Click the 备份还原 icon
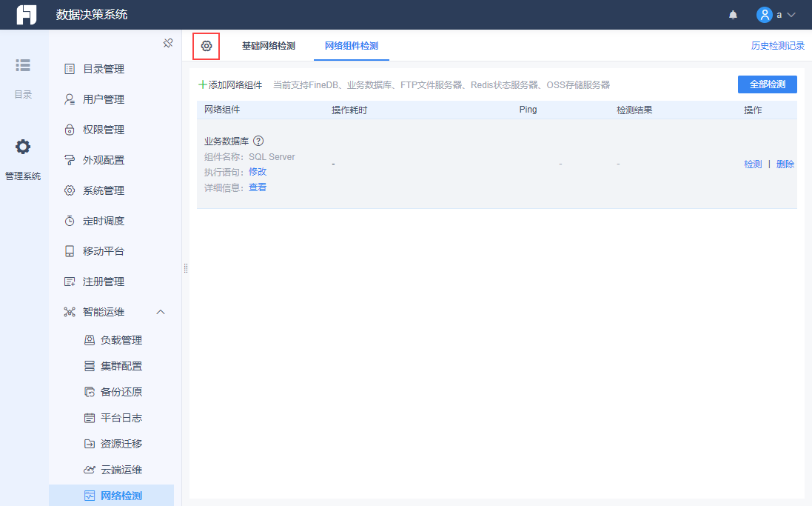 pos(90,392)
